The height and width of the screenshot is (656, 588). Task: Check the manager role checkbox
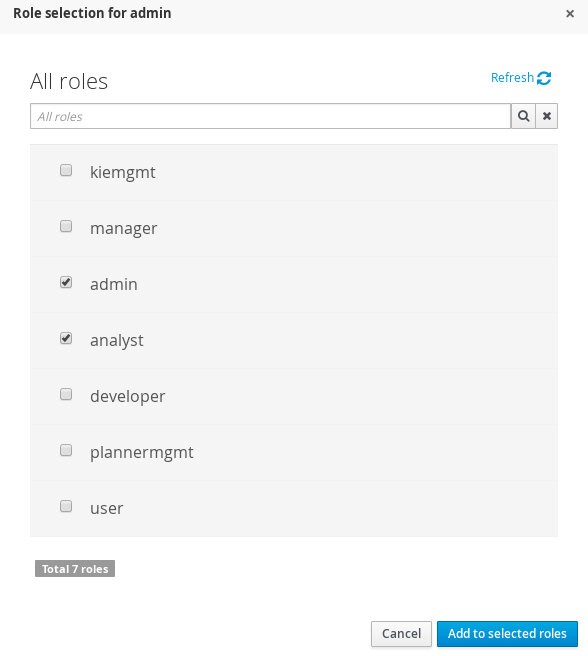(x=66, y=226)
